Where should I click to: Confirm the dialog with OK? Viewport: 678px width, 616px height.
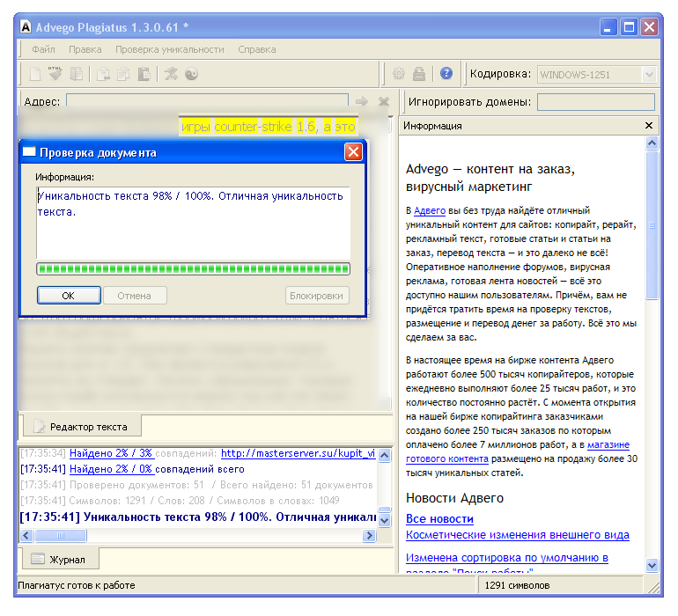click(69, 296)
